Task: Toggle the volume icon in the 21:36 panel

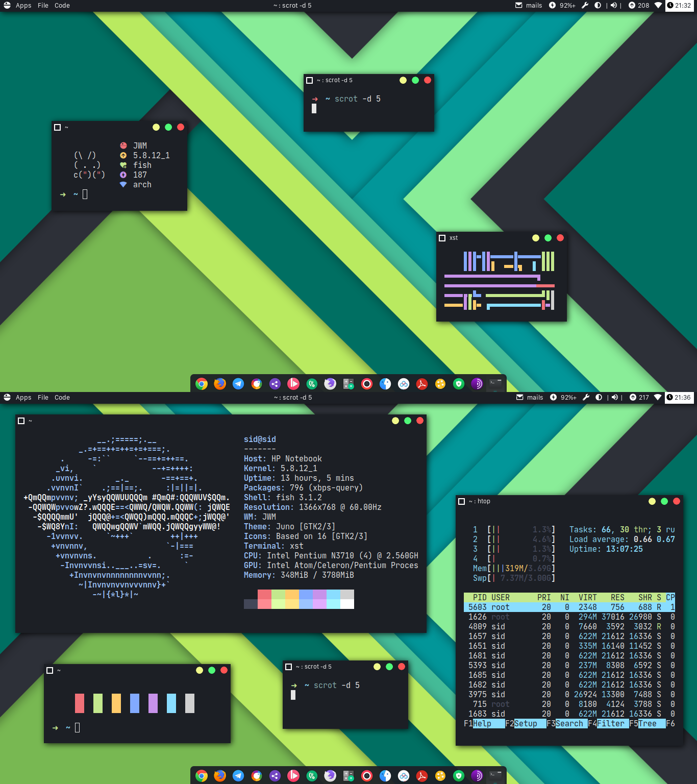Action: 614,397
